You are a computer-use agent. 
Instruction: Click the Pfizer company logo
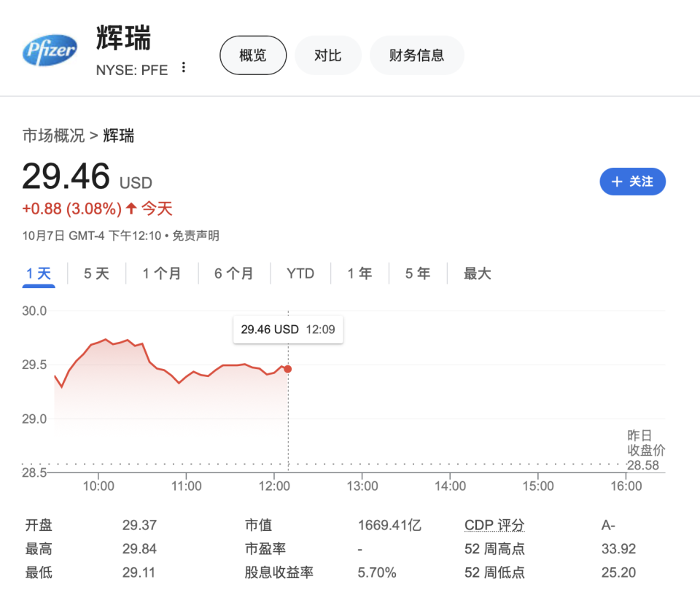[x=50, y=50]
